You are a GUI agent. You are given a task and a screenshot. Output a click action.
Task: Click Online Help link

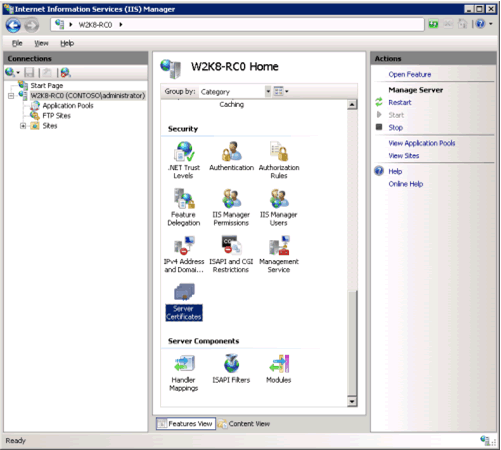click(406, 184)
